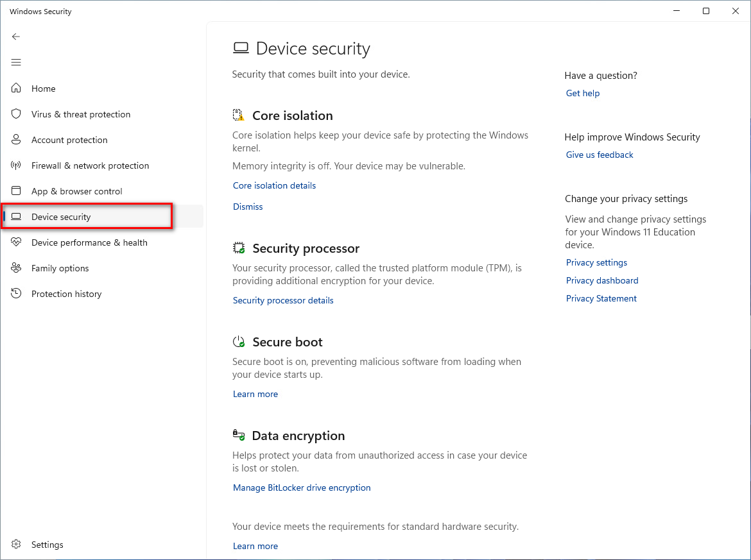Open the Privacy dashboard link

pos(602,280)
